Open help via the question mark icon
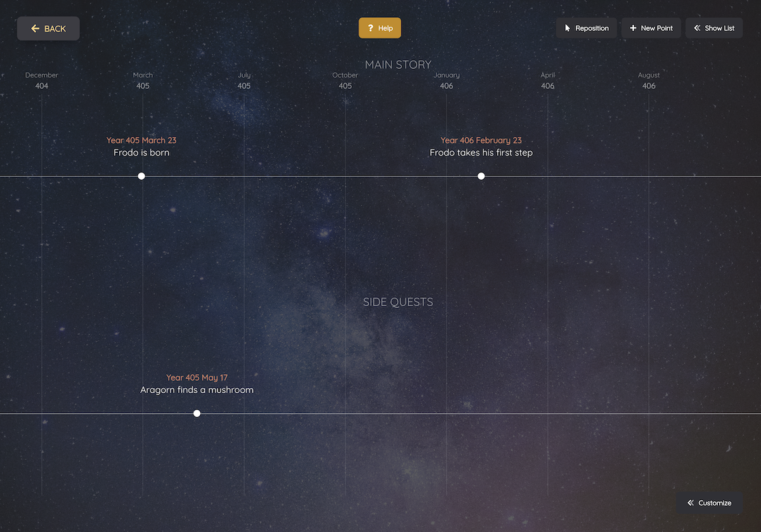The width and height of the screenshot is (761, 532). 370,28
